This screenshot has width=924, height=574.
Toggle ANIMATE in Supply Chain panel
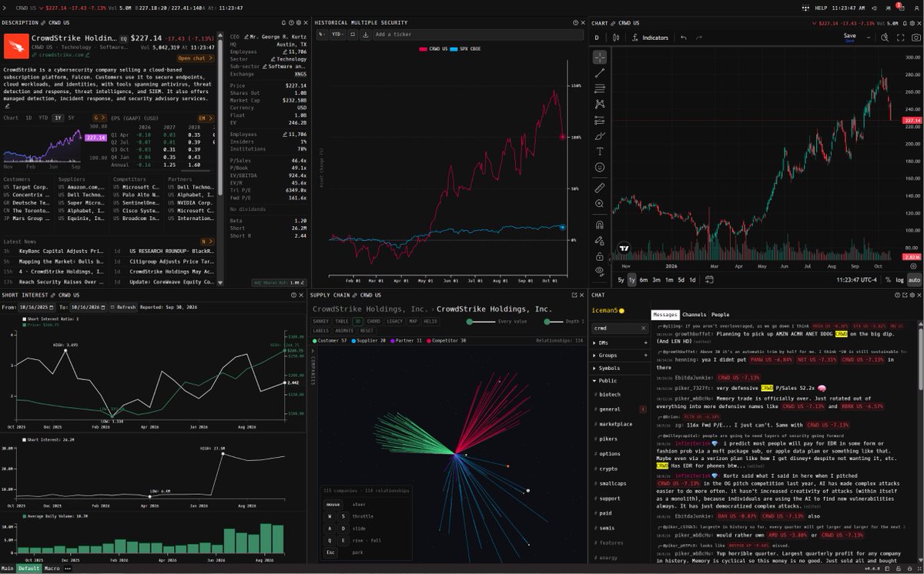[x=344, y=331]
